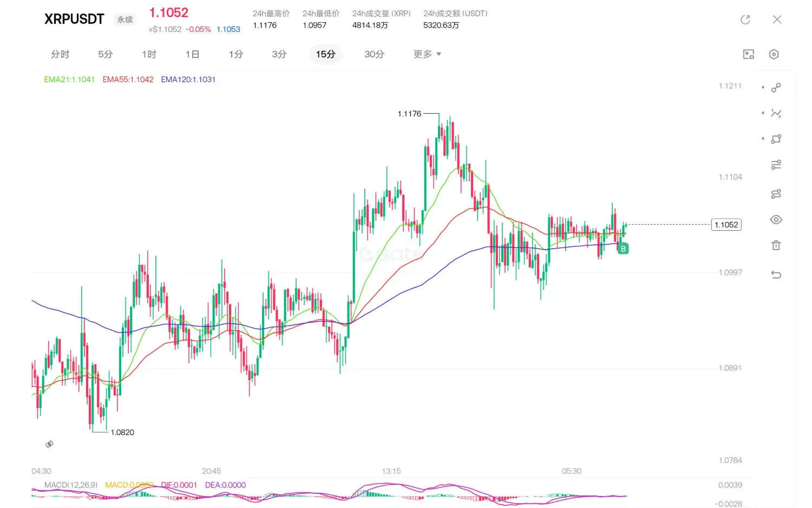Switch to the 30分 timeframe tab
This screenshot has height=508, width=812.
(x=374, y=54)
